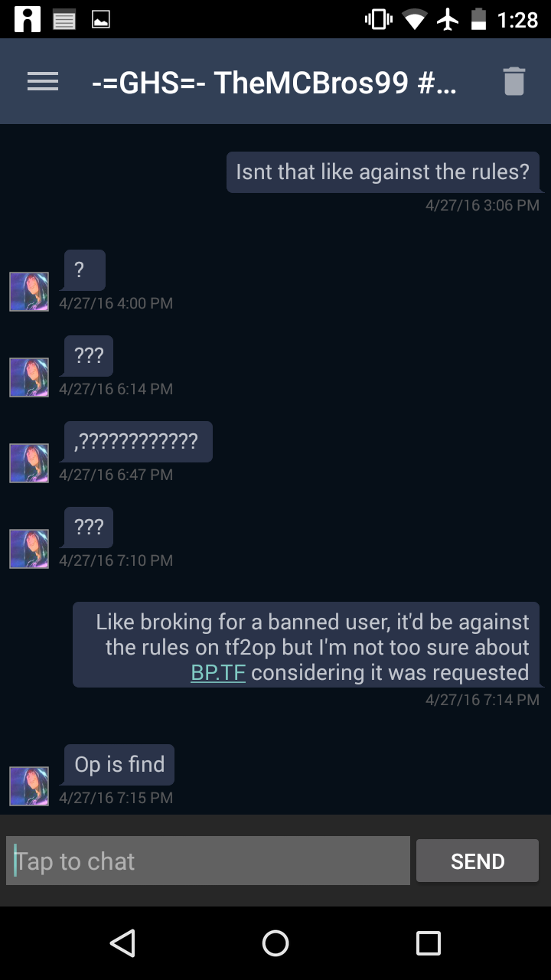Tap the chat title -=GHS=- TheMCBros99
Image resolution: width=551 pixels, height=980 pixels.
pyautogui.click(x=274, y=82)
